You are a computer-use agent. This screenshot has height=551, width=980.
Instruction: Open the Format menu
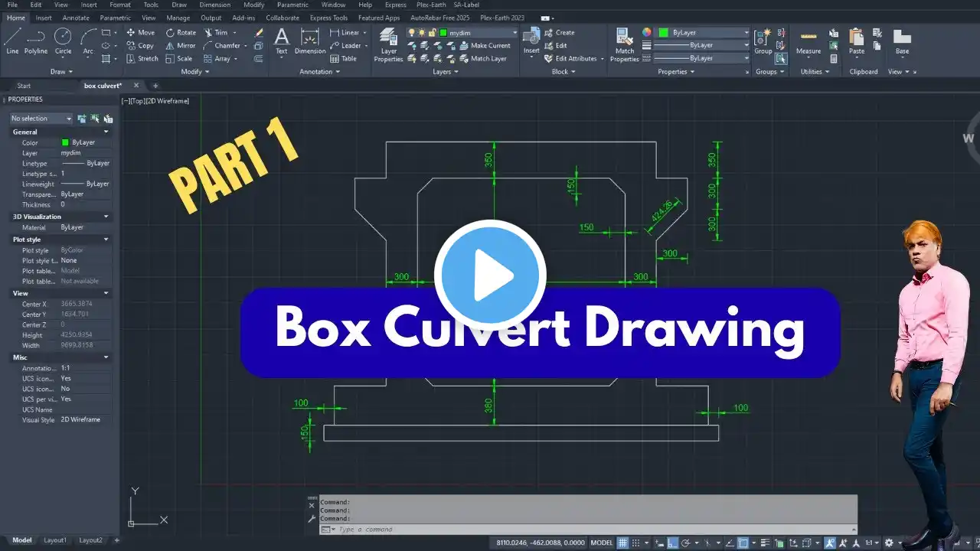pos(120,5)
